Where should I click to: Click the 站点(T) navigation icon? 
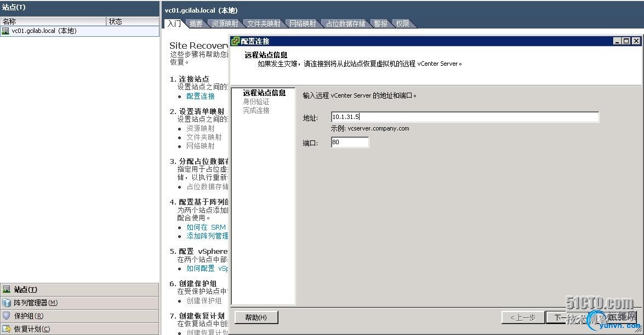[x=6, y=289]
